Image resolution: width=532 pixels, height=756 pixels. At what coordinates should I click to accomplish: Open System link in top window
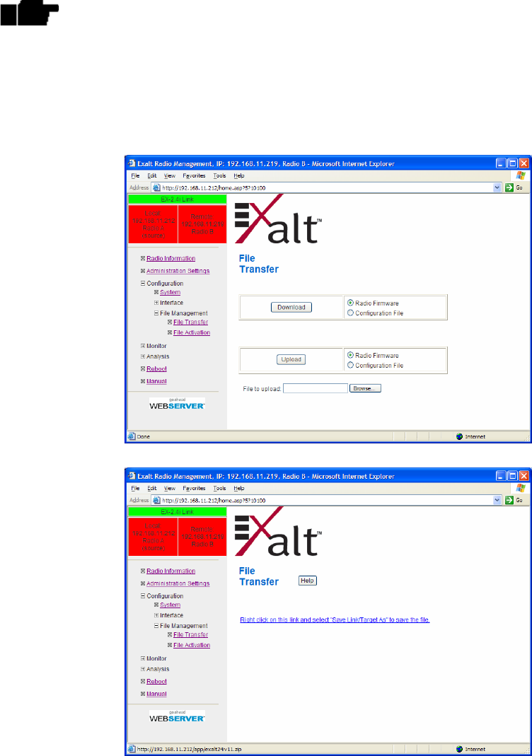click(170, 292)
